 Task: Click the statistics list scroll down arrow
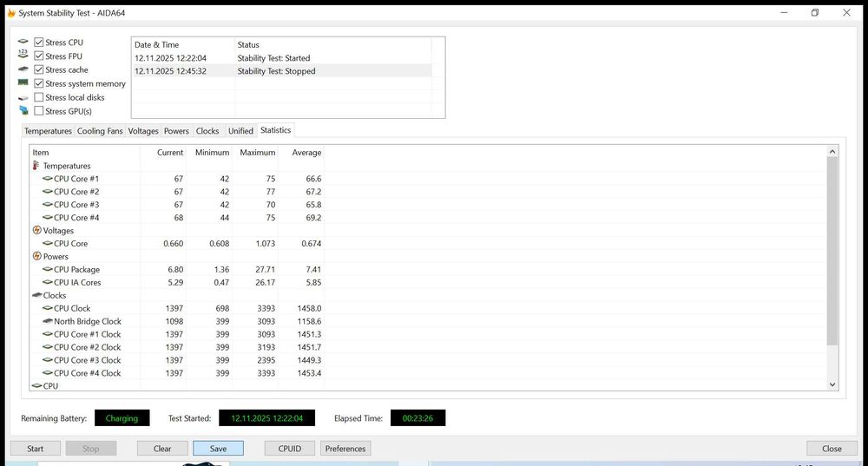(x=832, y=384)
